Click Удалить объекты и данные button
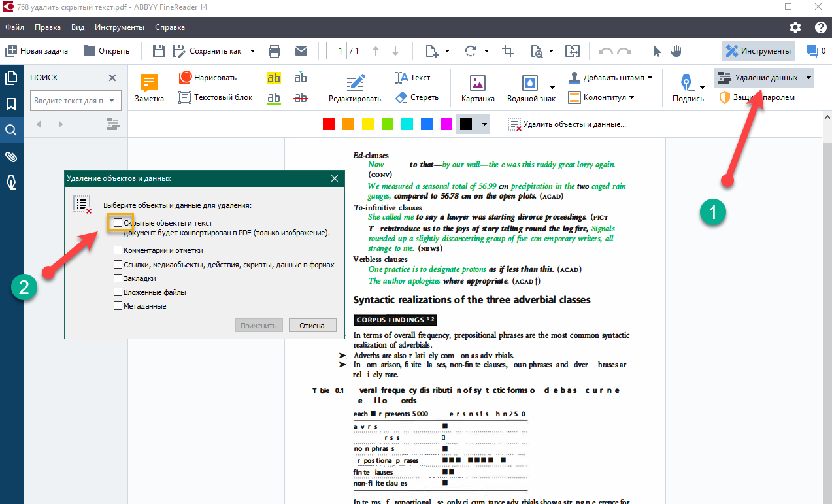 (x=567, y=124)
